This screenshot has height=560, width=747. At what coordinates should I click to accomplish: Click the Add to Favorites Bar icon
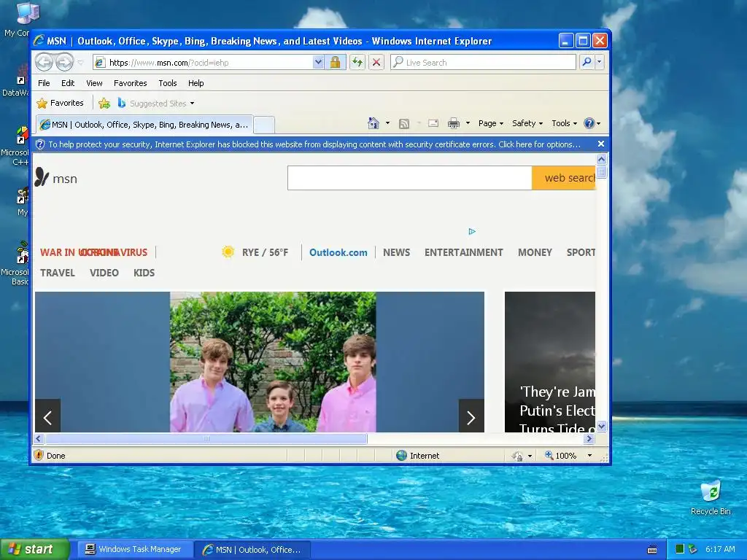coord(104,103)
